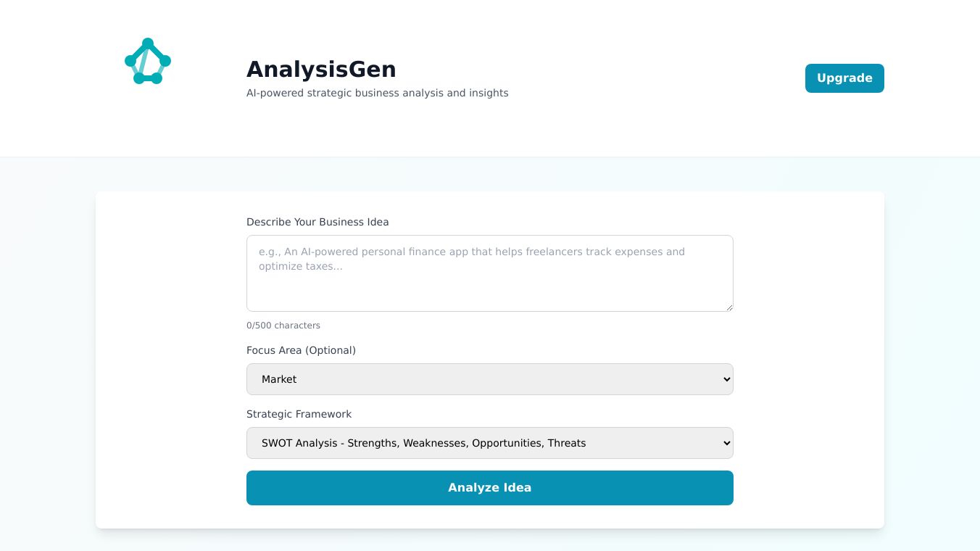Screen dimensions: 980x551
Task: Click the 'Focus Area (Optional)' label
Action: (x=301, y=350)
